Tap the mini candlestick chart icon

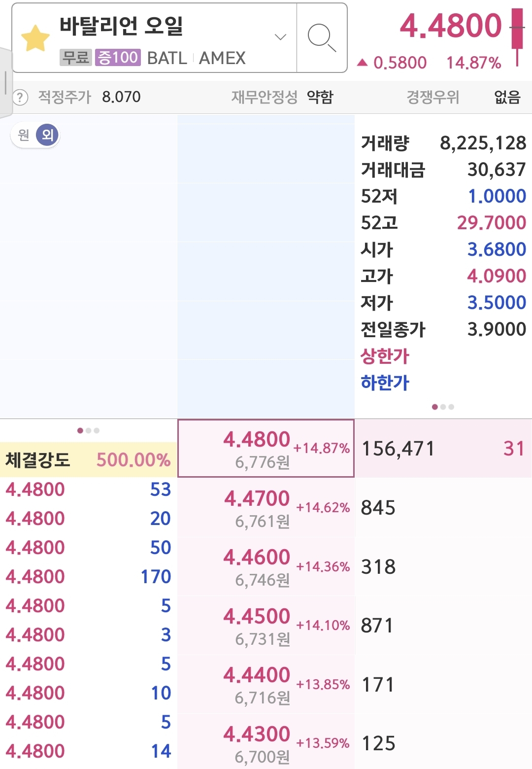point(517,37)
